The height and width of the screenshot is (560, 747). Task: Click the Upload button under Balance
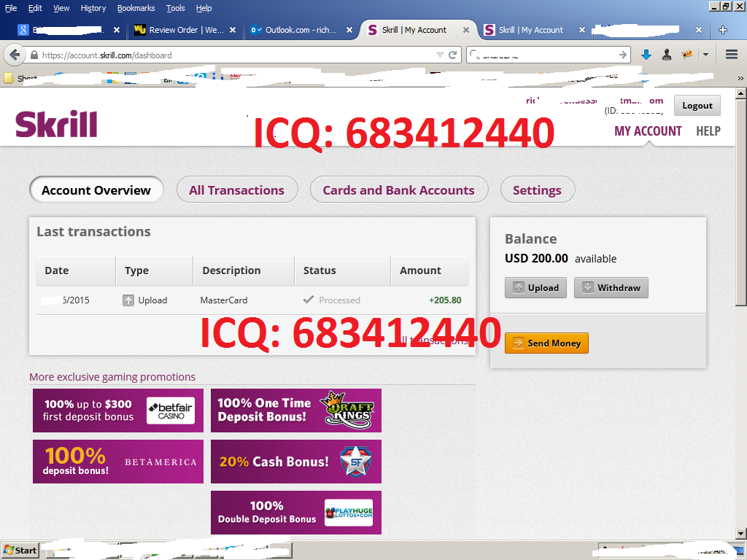(x=535, y=287)
